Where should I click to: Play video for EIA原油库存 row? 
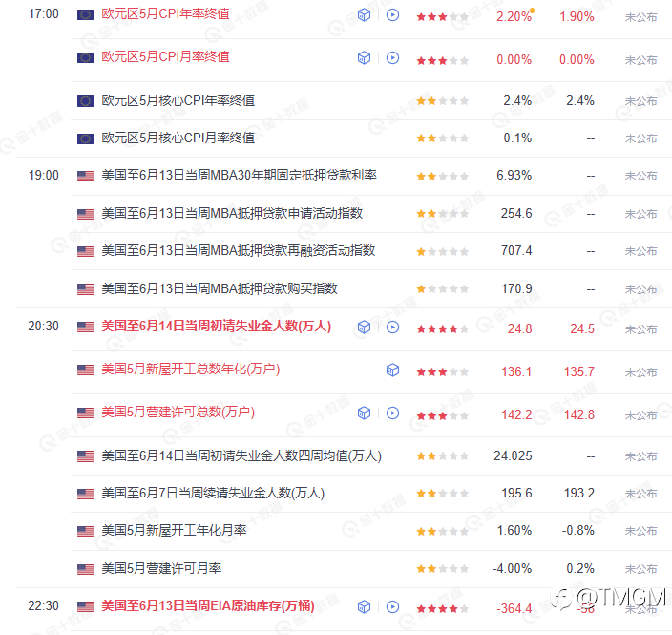(392, 606)
